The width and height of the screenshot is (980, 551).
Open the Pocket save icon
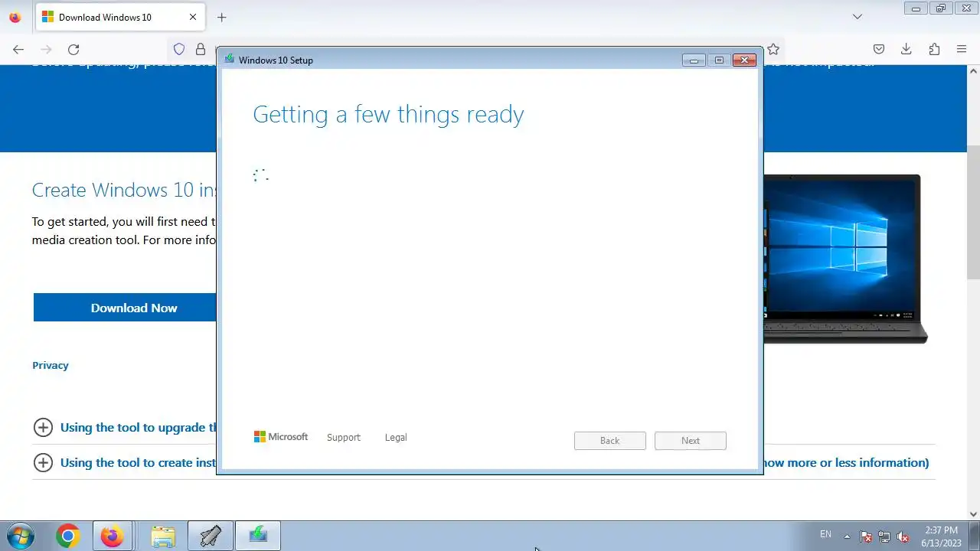879,49
